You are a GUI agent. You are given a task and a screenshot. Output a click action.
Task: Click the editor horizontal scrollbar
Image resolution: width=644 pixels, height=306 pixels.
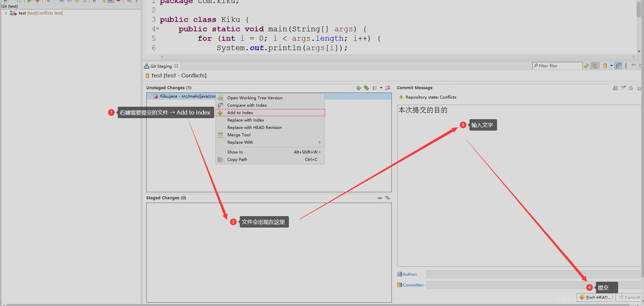tap(399, 57)
